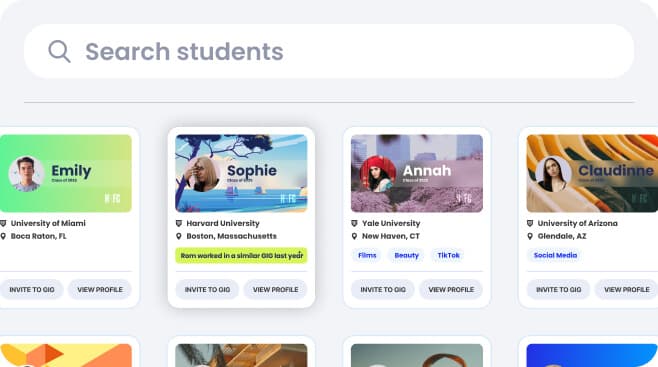Invite Emily to gig

(32, 289)
